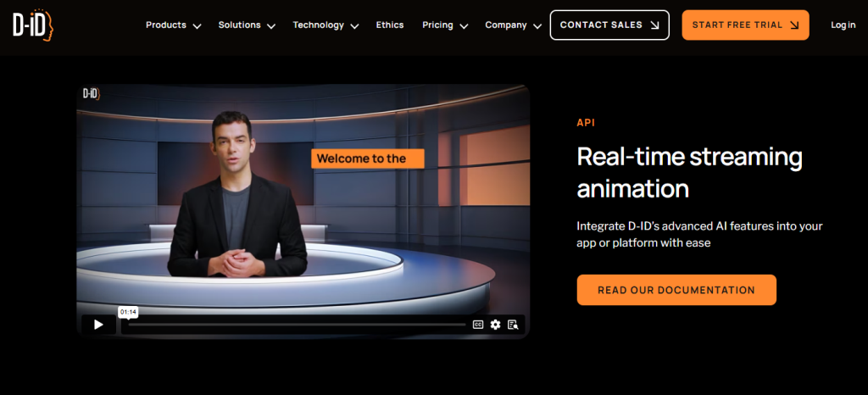Expand the Solutions dropdown chevron

[271, 26]
